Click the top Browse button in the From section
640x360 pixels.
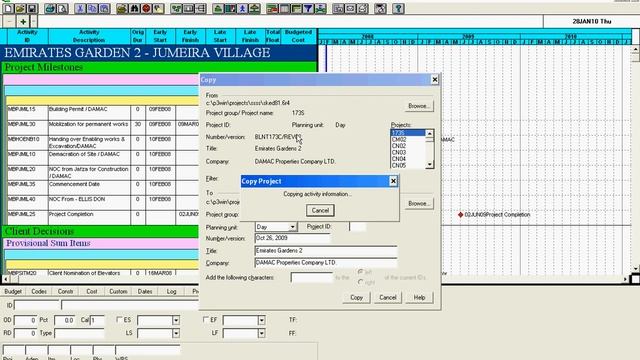point(419,106)
